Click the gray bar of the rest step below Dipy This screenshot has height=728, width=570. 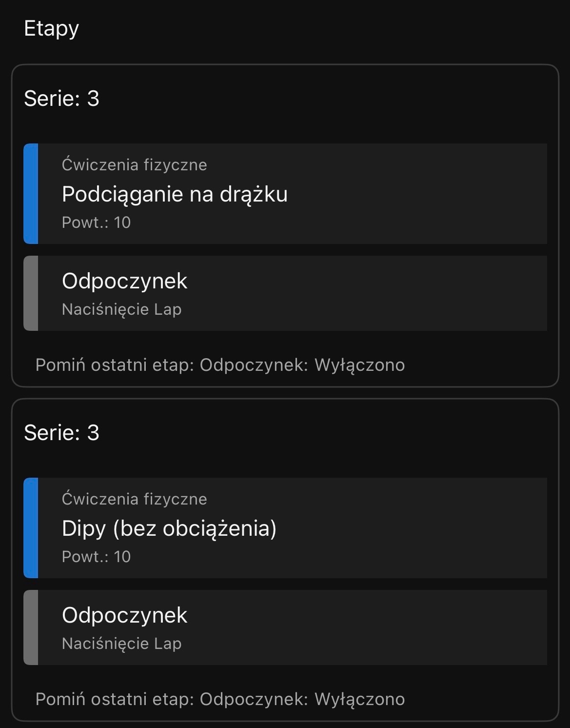31,627
